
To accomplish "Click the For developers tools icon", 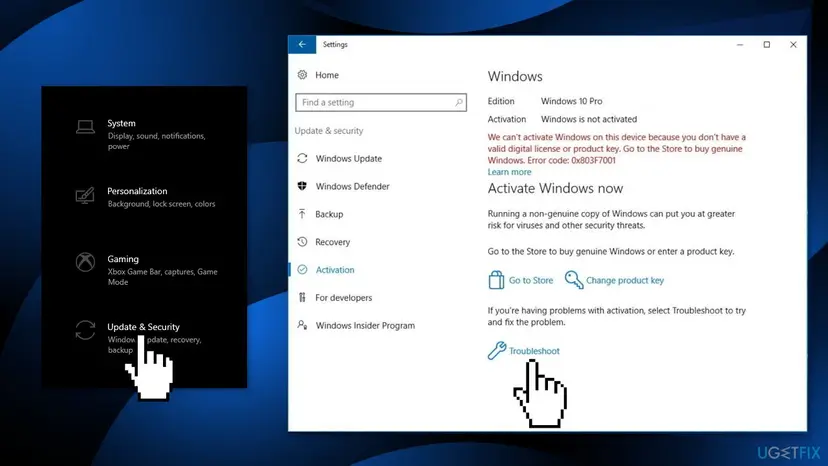I will [302, 297].
